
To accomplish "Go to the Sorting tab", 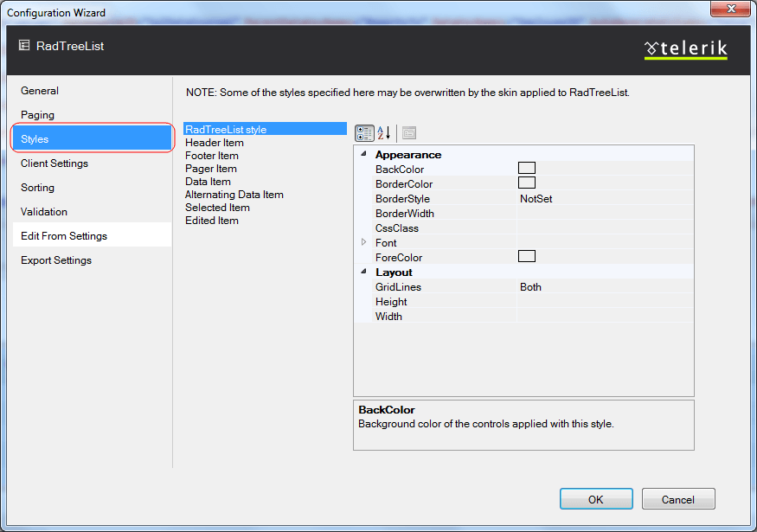I will [x=92, y=188].
